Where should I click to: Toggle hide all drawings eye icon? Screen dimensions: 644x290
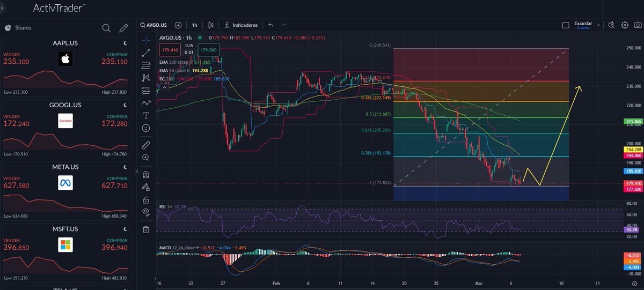click(145, 212)
